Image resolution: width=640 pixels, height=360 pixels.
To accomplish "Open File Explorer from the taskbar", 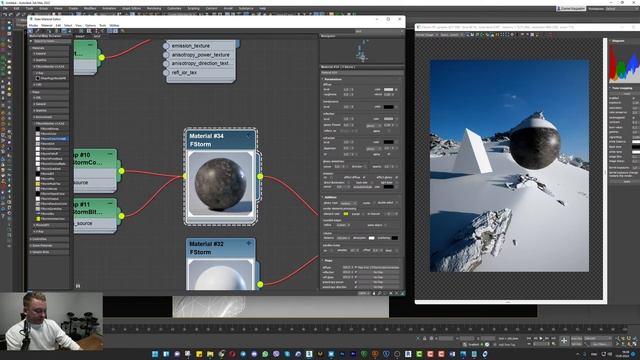I will tap(210, 354).
